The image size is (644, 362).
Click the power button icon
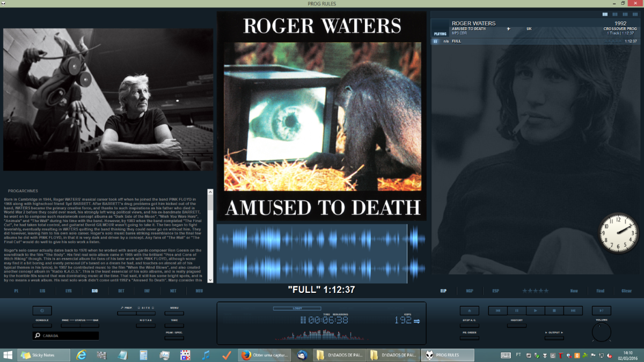pyautogui.click(x=42, y=311)
